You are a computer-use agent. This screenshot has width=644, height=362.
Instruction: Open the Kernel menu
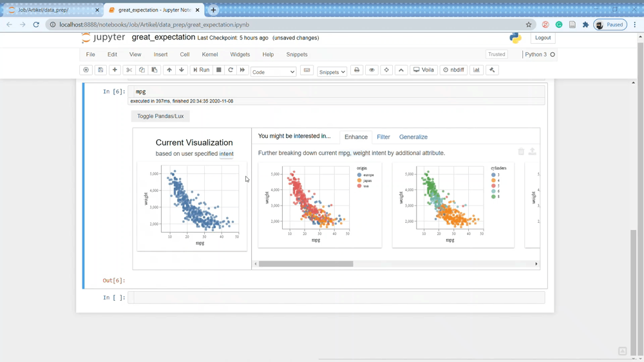point(210,55)
